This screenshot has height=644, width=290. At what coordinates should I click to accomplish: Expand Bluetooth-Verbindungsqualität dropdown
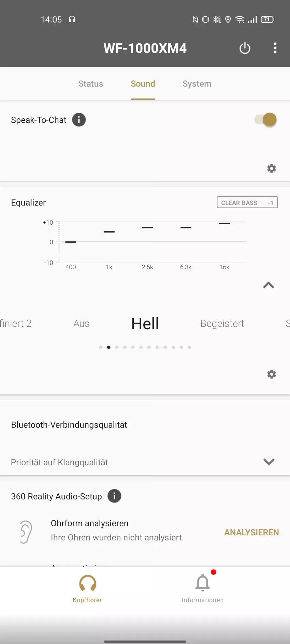pyautogui.click(x=269, y=462)
